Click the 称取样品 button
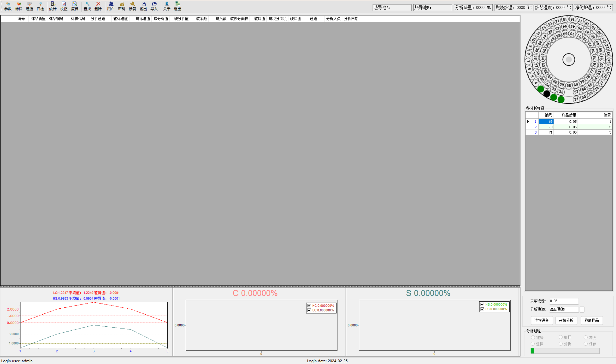Viewport: 616px width, 364px height. point(591,320)
